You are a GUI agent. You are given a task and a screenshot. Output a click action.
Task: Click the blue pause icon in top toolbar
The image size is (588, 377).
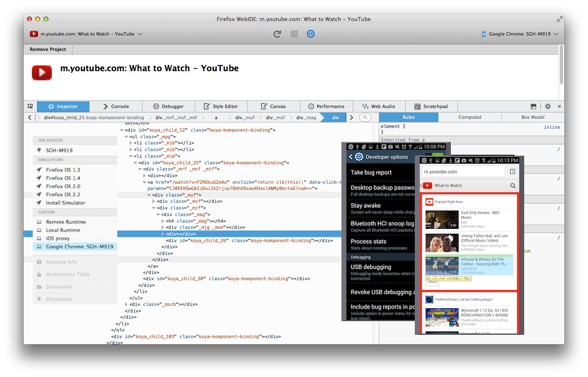coord(311,34)
